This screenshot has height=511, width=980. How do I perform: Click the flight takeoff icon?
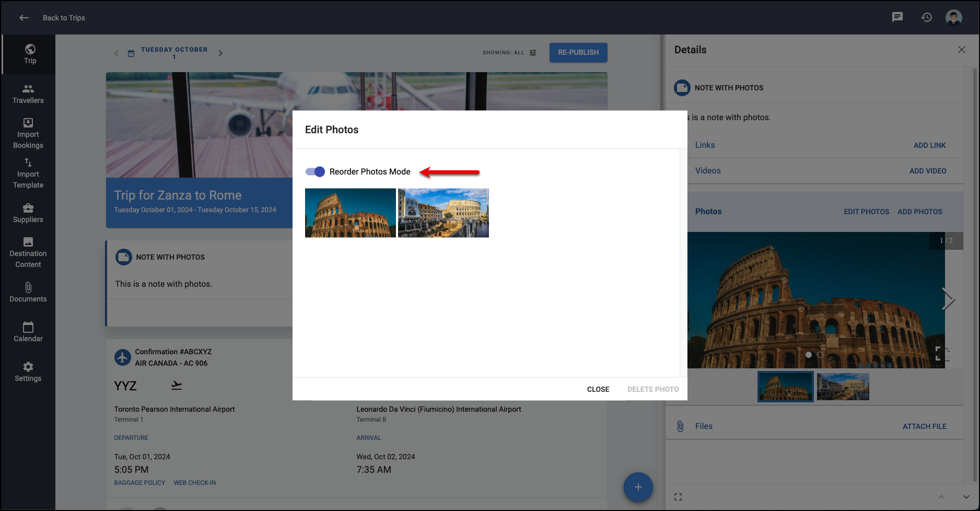177,386
